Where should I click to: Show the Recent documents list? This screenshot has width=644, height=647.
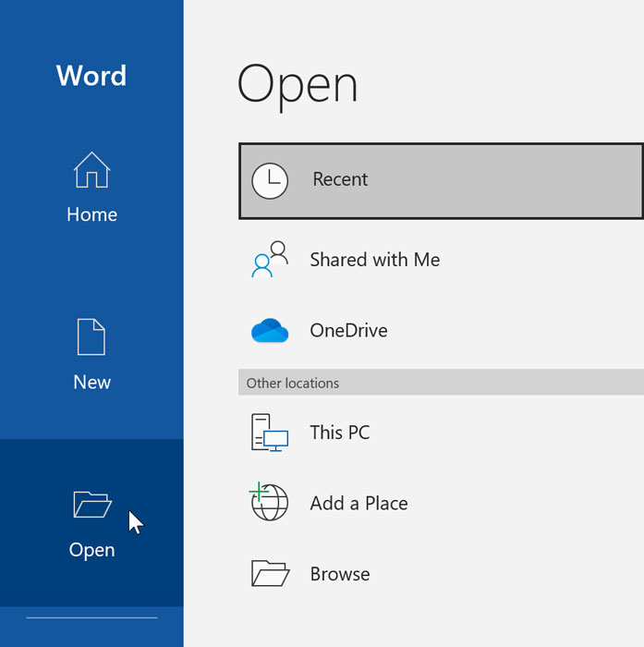pyautogui.click(x=340, y=180)
